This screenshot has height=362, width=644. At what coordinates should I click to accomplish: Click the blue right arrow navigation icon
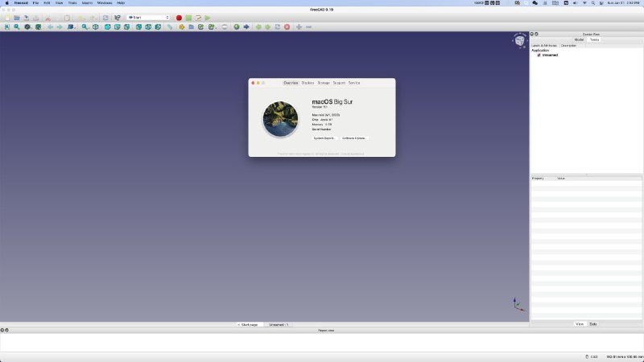pyautogui.click(x=246, y=27)
